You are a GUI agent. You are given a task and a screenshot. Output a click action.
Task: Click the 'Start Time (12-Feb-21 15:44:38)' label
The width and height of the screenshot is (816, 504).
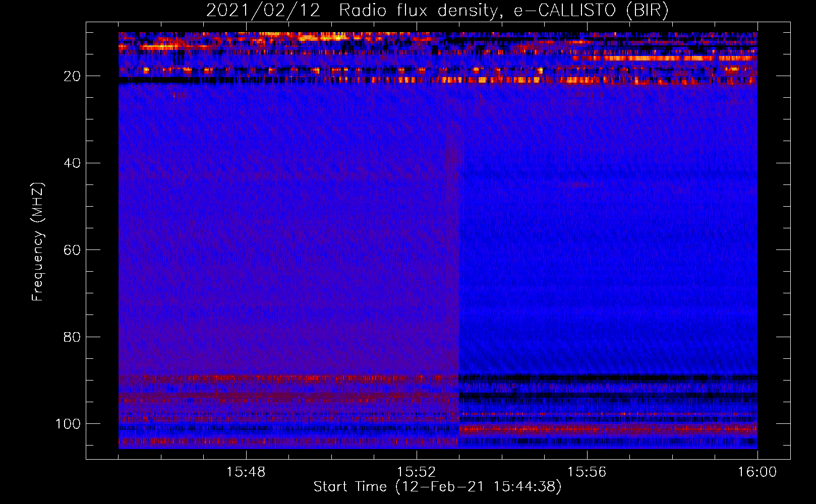point(437,487)
